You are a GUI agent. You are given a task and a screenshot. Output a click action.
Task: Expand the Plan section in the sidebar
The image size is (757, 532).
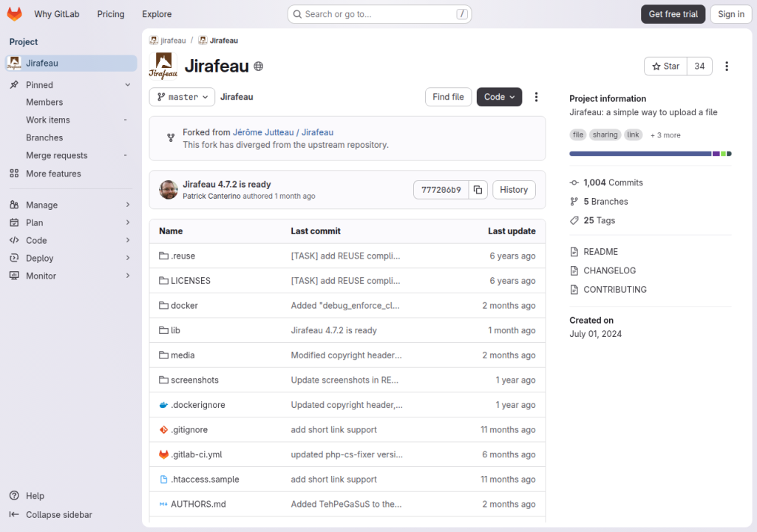click(x=70, y=222)
